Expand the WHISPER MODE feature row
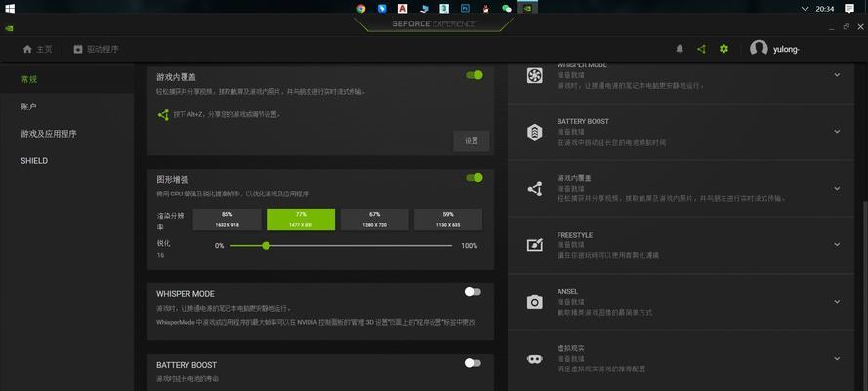The height and width of the screenshot is (391, 868). 837,74
